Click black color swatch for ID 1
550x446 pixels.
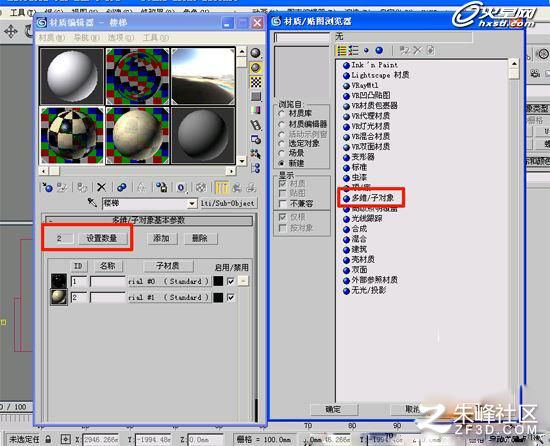(x=218, y=281)
